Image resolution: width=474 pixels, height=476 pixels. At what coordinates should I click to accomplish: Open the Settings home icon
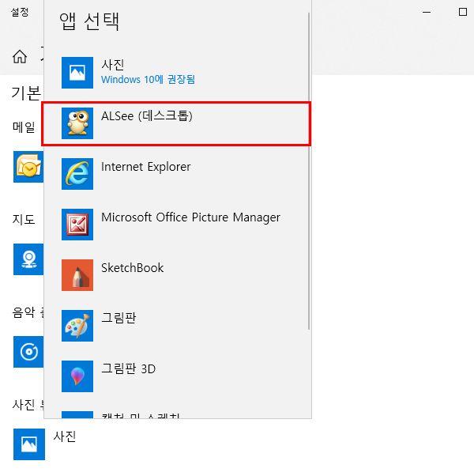click(20, 56)
